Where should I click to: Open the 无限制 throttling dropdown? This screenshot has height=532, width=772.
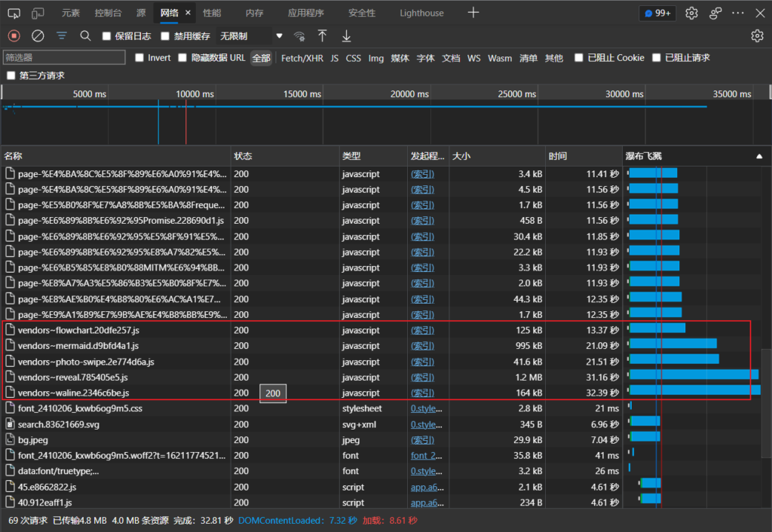tap(250, 36)
